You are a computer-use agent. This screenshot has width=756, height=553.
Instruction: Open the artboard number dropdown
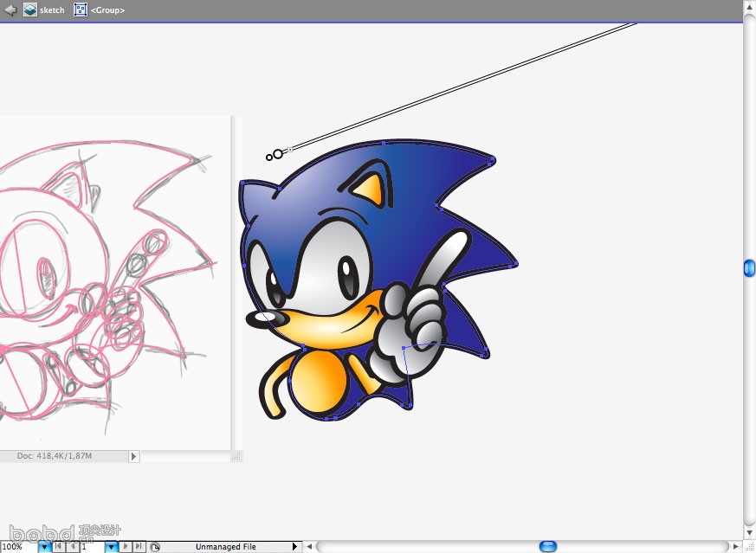pyautogui.click(x=112, y=547)
